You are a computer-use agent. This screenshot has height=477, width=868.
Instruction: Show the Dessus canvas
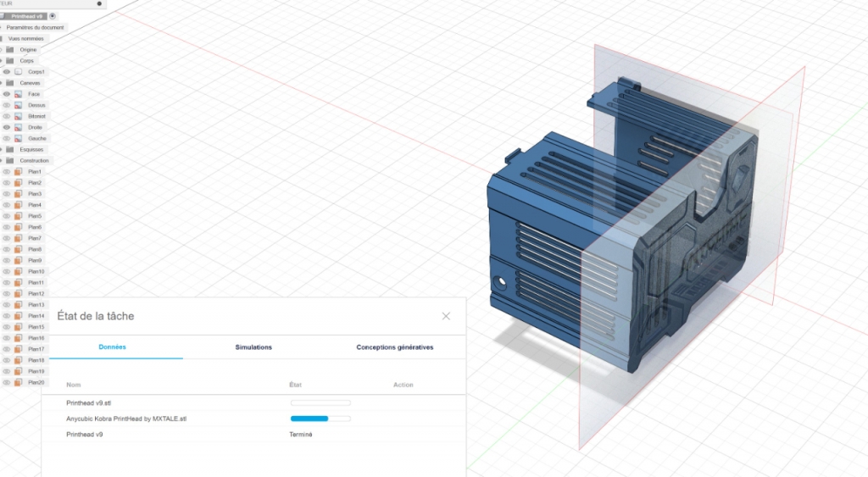coord(7,105)
